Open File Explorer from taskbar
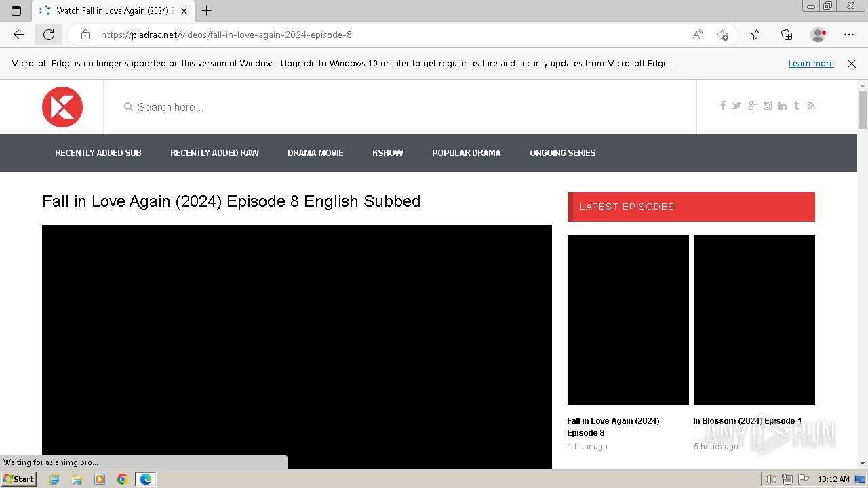868x488 pixels. pos(77,479)
